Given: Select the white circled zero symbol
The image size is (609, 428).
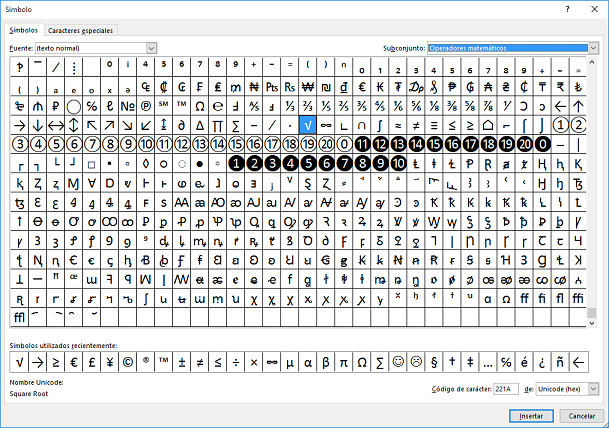Looking at the screenshot, I should pos(344,144).
